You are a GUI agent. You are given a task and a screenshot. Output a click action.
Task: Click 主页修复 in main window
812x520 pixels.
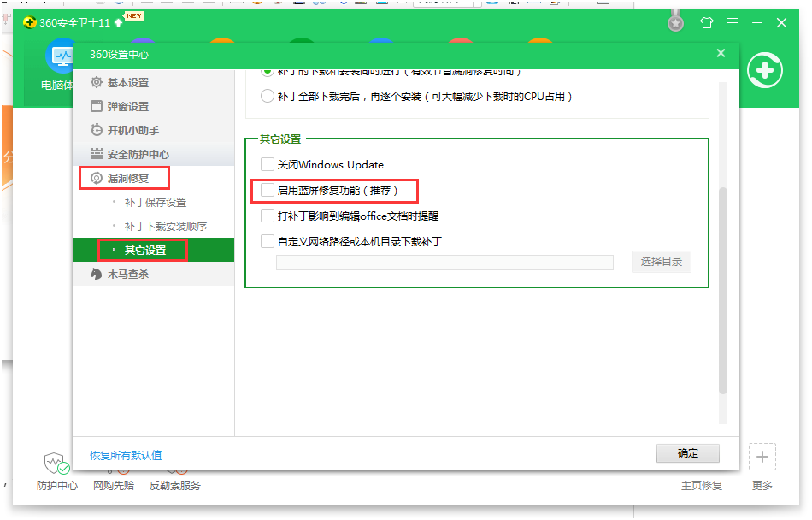click(x=701, y=485)
